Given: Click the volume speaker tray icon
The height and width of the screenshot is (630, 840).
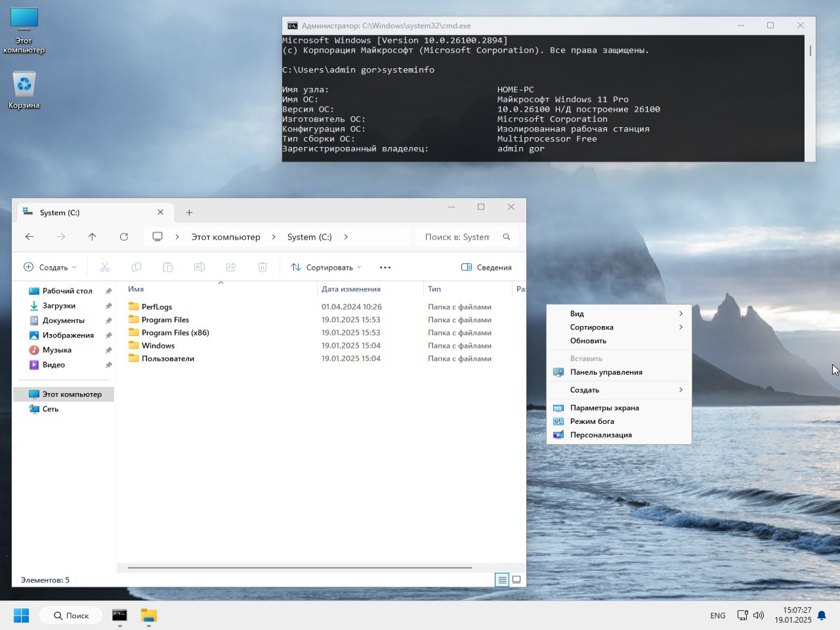Looking at the screenshot, I should click(759, 616).
